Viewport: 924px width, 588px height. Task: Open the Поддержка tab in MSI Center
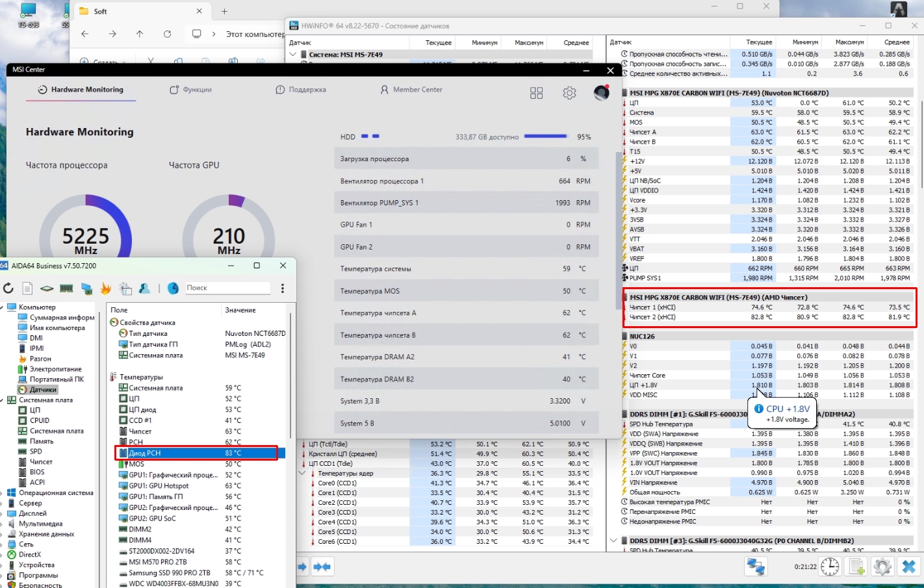click(x=301, y=90)
